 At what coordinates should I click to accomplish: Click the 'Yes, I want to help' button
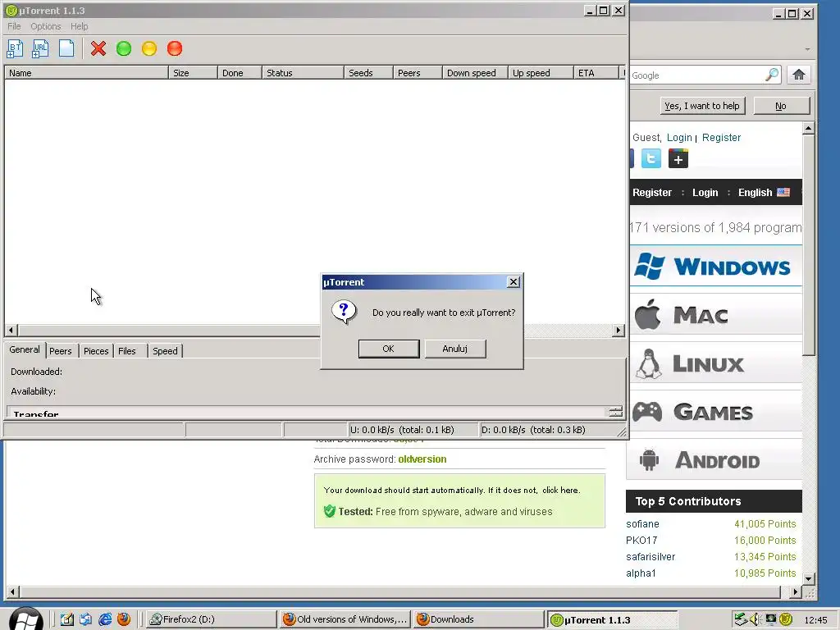click(x=702, y=106)
